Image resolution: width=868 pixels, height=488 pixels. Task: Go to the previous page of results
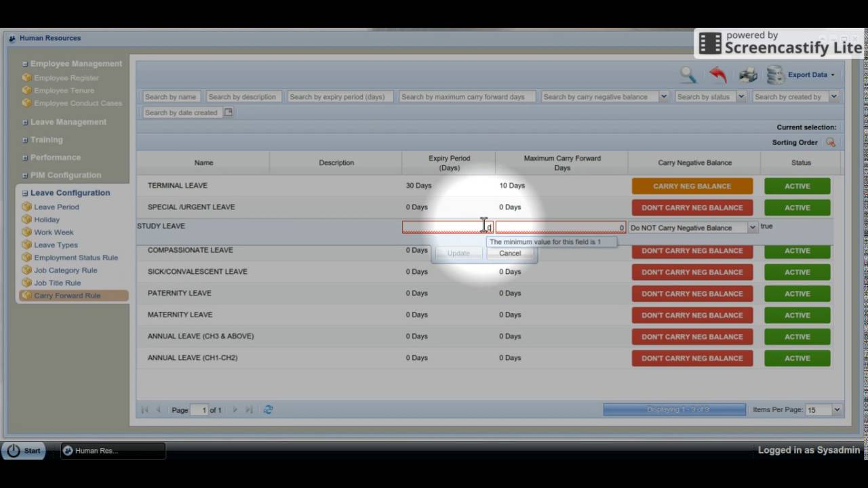click(159, 409)
